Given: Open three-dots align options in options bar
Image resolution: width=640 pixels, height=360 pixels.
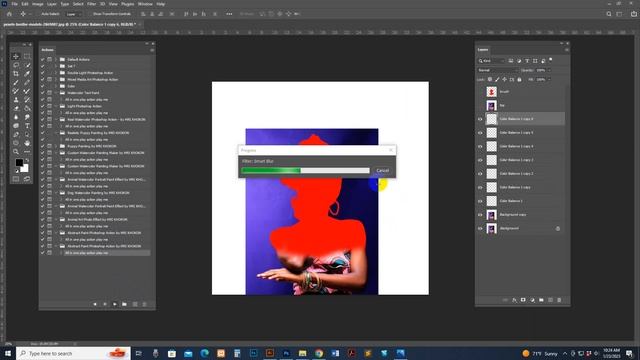Looking at the screenshot, I should click(x=229, y=14).
